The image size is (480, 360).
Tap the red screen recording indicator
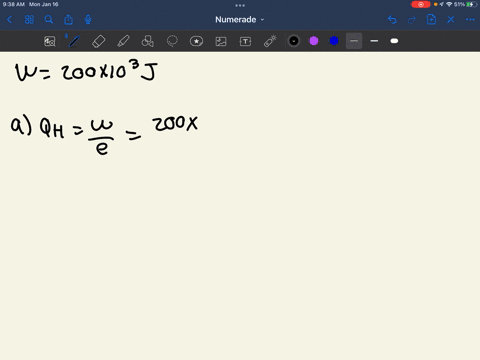421,4
